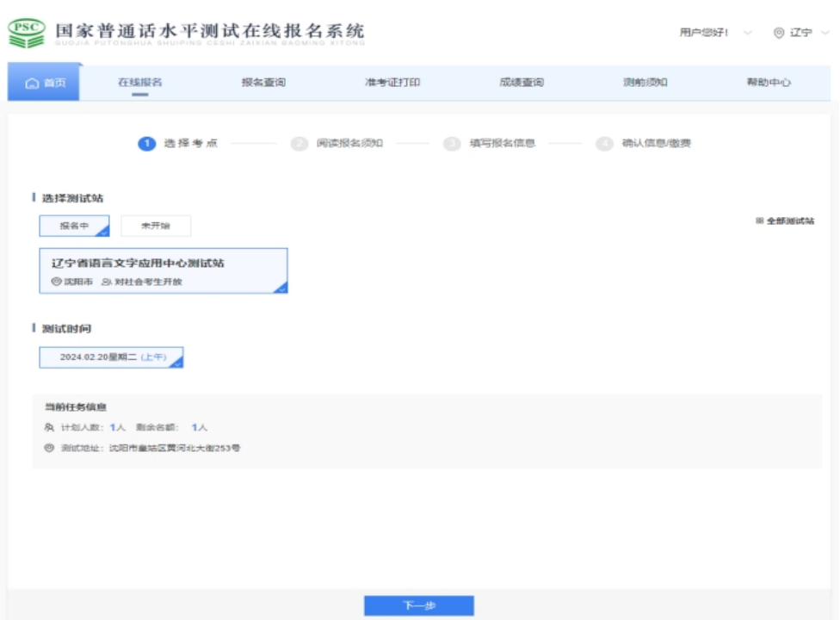Click the grid icon next to 全部测试站

point(759,221)
